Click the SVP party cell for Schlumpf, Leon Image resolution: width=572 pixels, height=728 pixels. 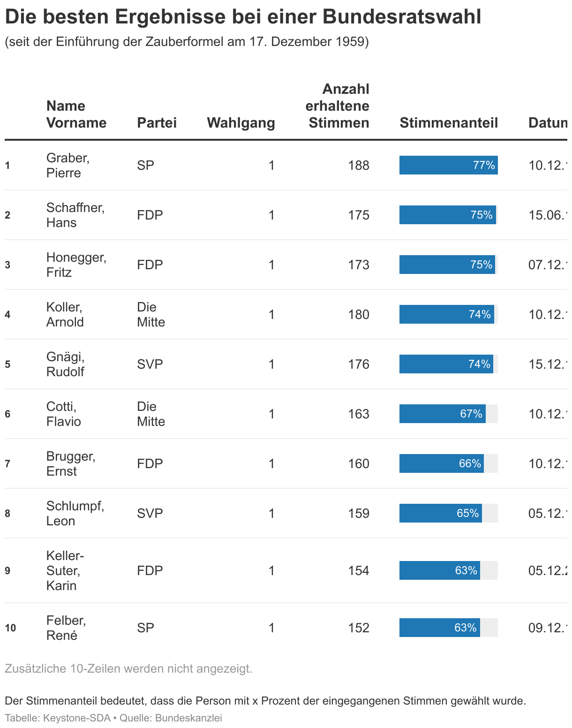(x=150, y=513)
